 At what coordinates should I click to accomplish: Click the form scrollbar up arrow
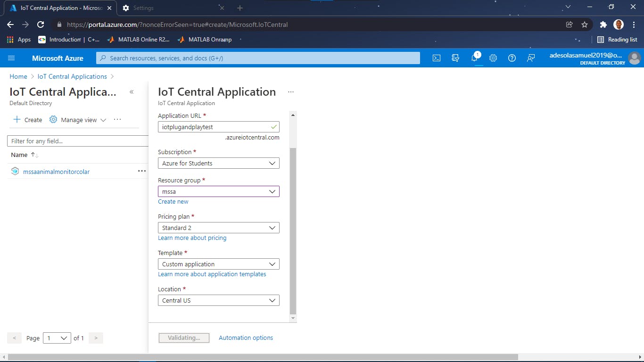pos(293,115)
